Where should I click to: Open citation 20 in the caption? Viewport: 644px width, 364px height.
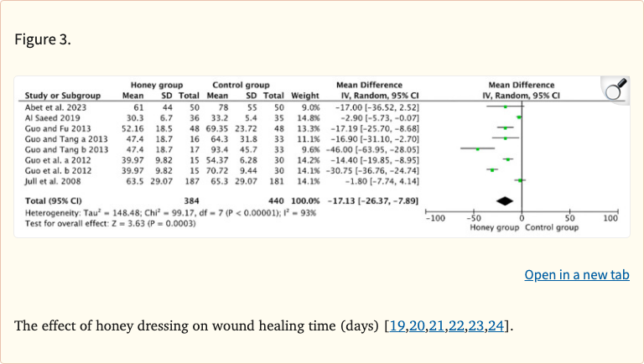tap(418, 325)
